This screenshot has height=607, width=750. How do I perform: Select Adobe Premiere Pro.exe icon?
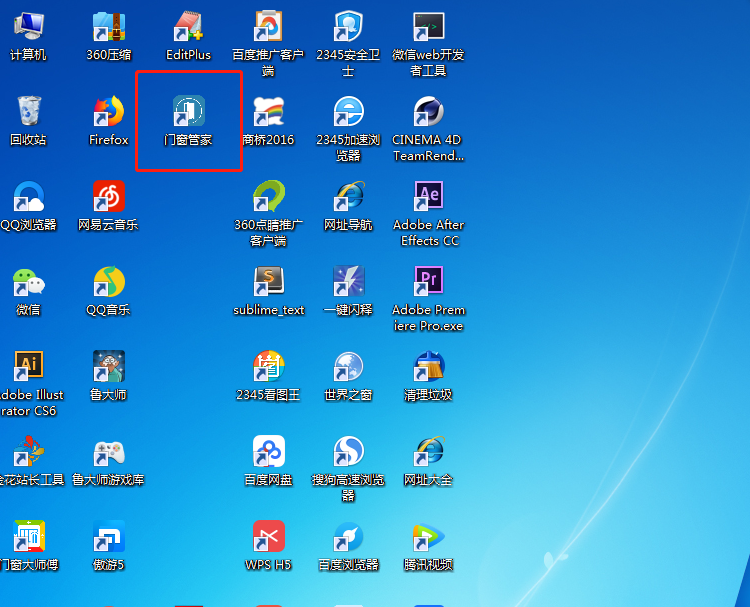tap(428, 281)
